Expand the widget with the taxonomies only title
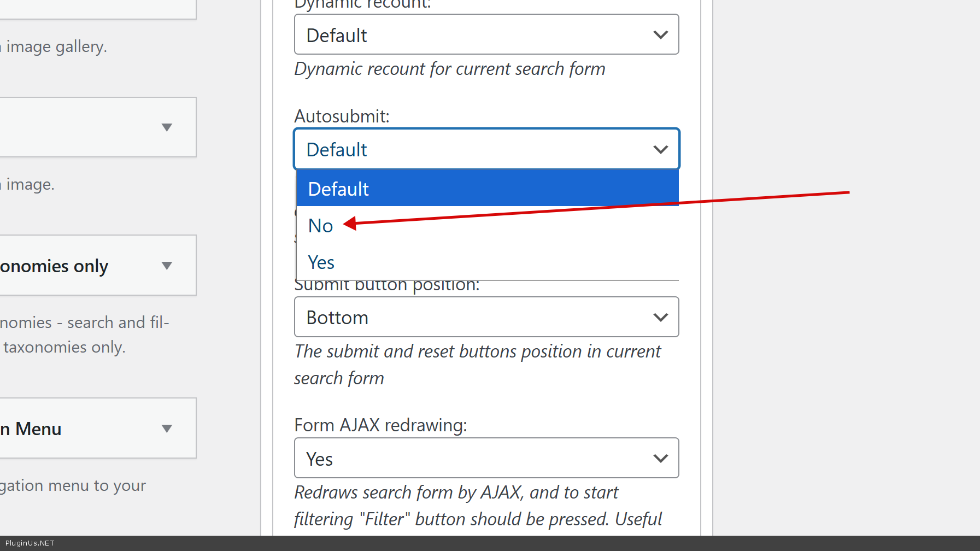Image resolution: width=980 pixels, height=551 pixels. (167, 266)
